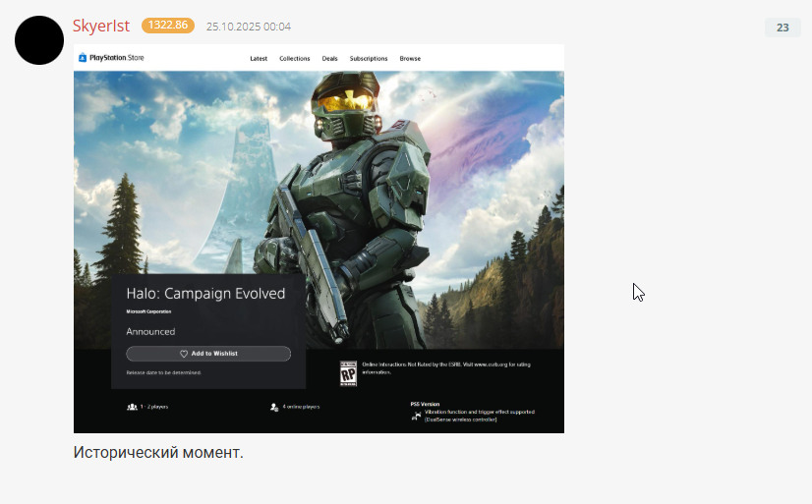The width and height of the screenshot is (812, 504).
Task: Click the Announced status text
Action: click(x=150, y=332)
